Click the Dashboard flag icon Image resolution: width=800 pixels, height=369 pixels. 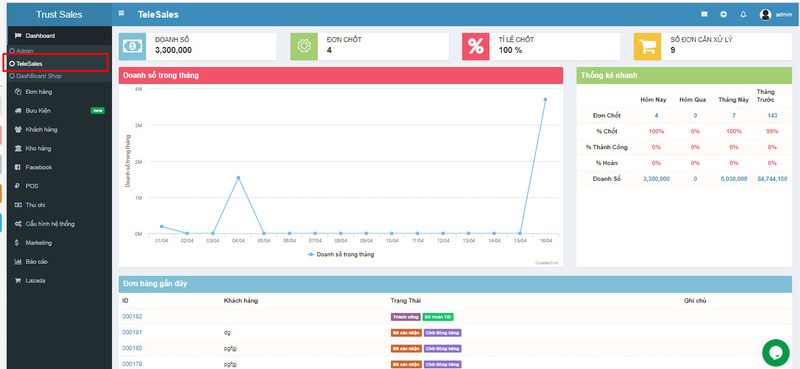tap(18, 36)
